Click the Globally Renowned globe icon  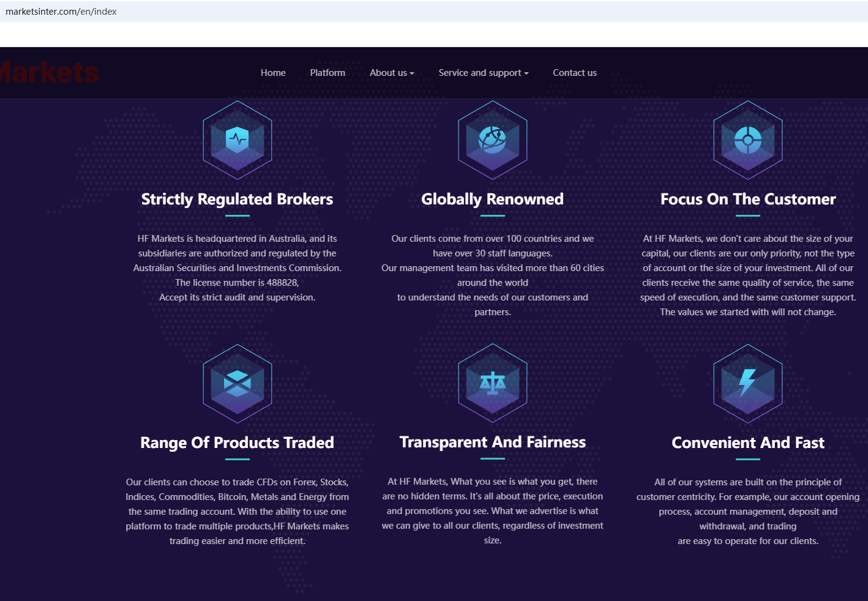pos(493,140)
